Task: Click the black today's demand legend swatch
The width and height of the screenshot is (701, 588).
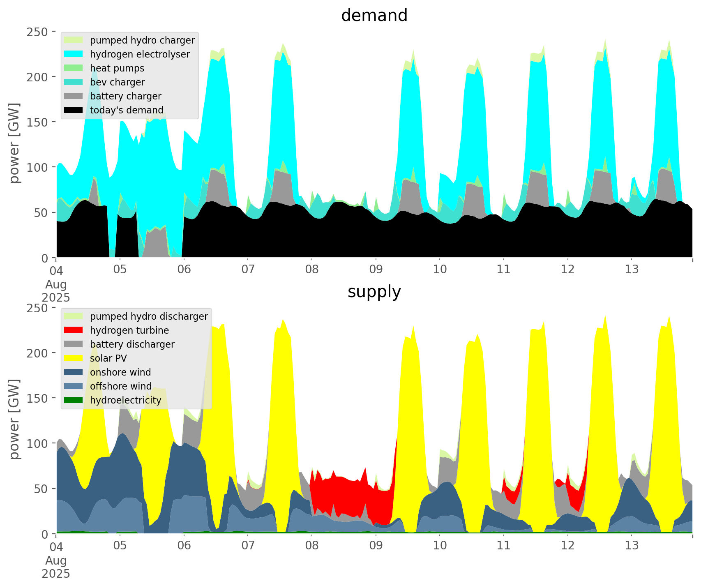Action: coord(74,110)
